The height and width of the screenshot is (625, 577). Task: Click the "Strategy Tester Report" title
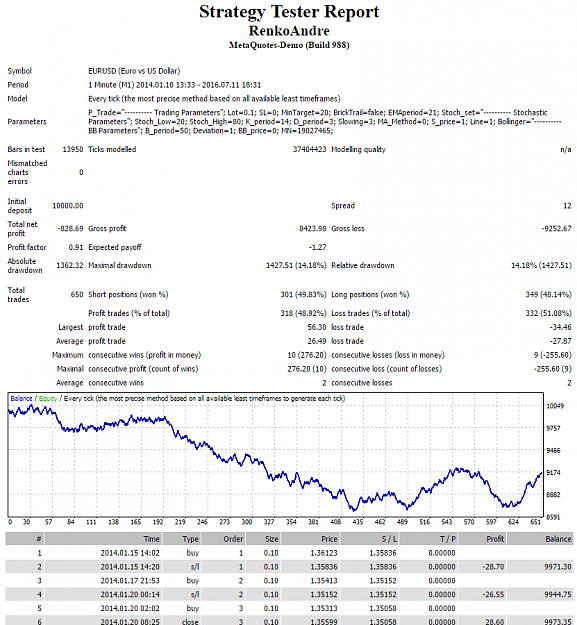[x=289, y=12]
